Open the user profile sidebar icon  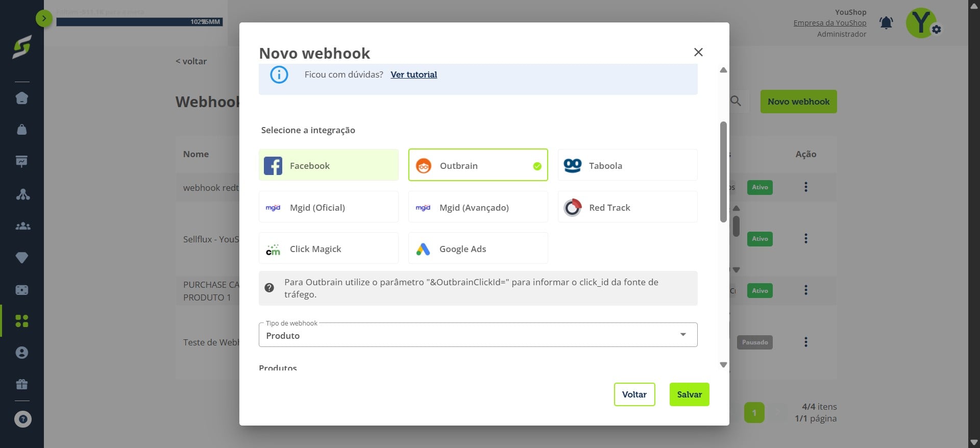pyautogui.click(x=22, y=353)
